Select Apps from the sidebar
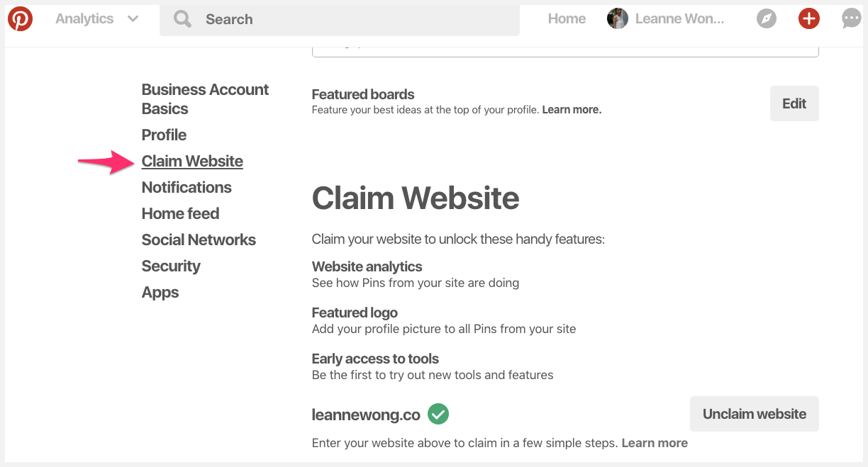Viewport: 868px width, 467px height. coord(160,292)
